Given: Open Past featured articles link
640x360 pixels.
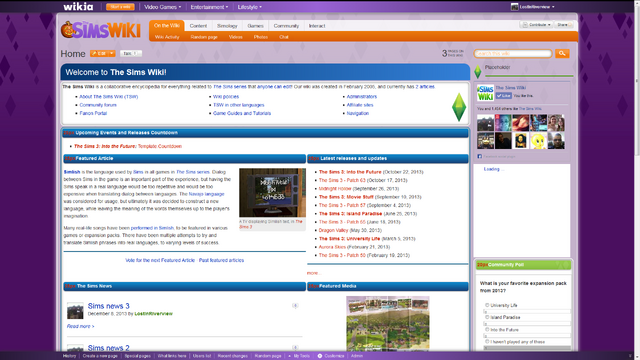Looking at the screenshot, I should pyautogui.click(x=221, y=260).
